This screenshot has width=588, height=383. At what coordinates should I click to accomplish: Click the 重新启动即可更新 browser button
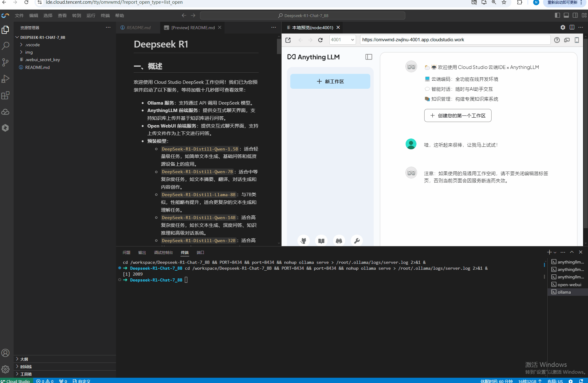point(562,2)
